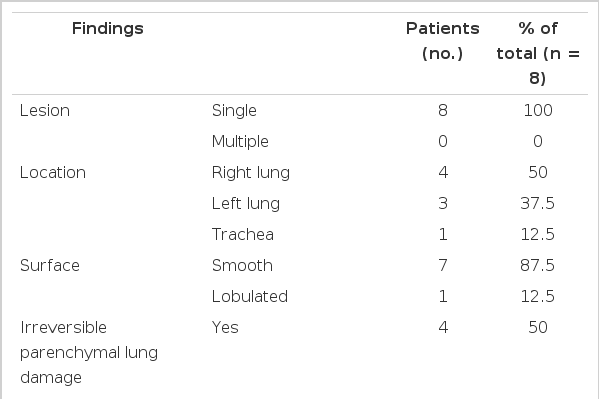Click the Single cell text
Screen dimensions: 599x399
pyautogui.click(x=234, y=111)
